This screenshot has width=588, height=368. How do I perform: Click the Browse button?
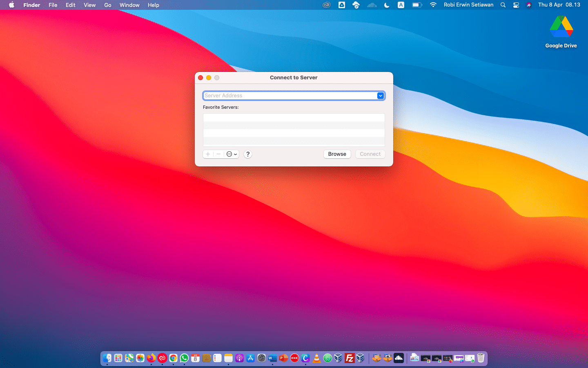[x=337, y=154]
